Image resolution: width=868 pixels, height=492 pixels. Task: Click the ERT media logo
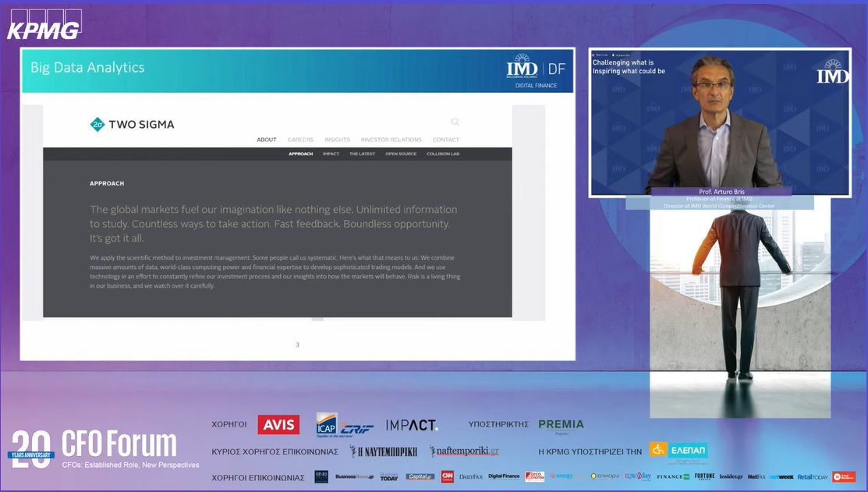[x=321, y=476]
